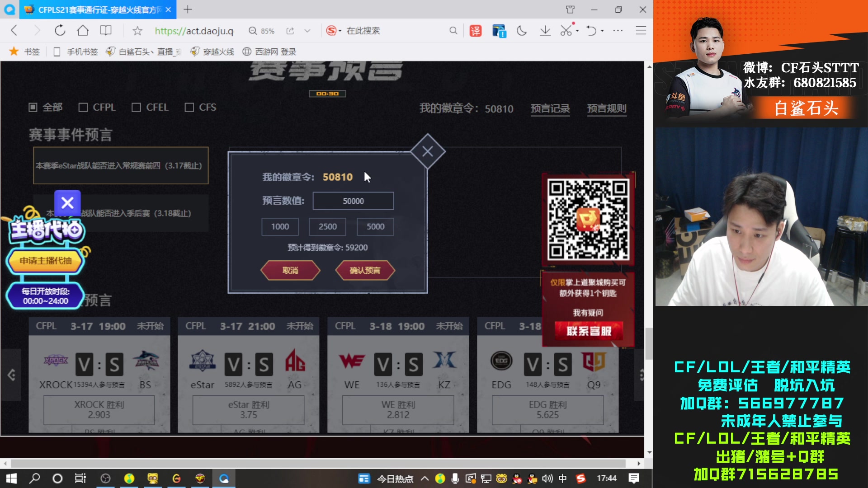The image size is (868, 488).
Task: Choose the 1000 preset amount
Action: point(280,226)
